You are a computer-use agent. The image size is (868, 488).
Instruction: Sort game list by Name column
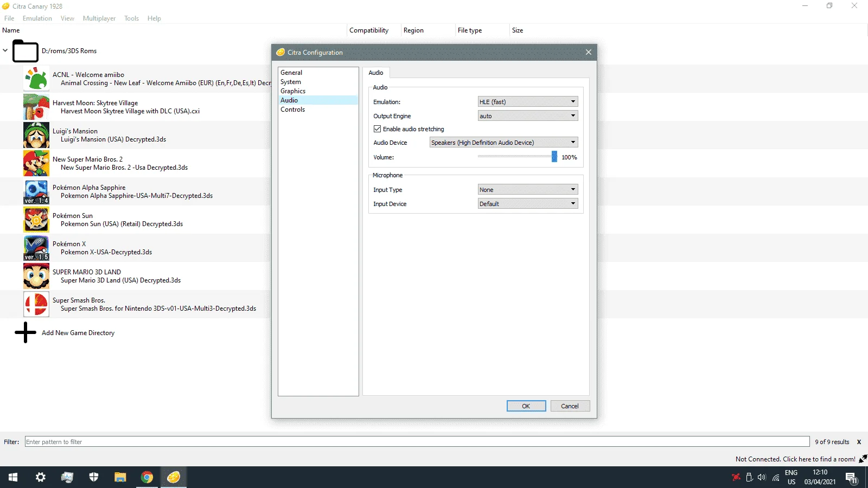[x=173, y=30]
